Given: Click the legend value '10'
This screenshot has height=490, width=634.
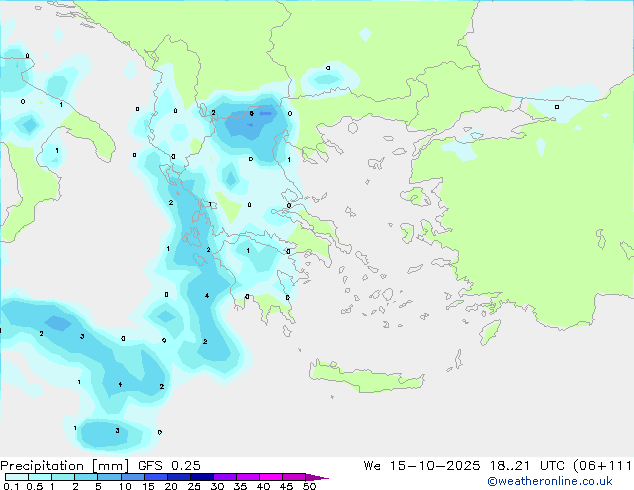Looking at the screenshot, I should tap(125, 486).
